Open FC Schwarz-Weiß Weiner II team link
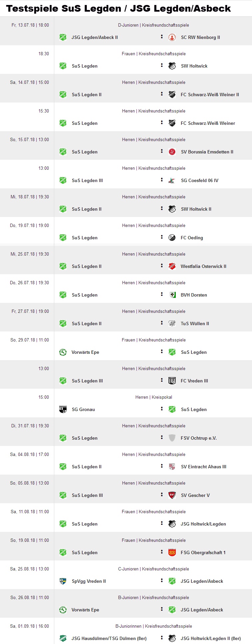 (x=210, y=95)
